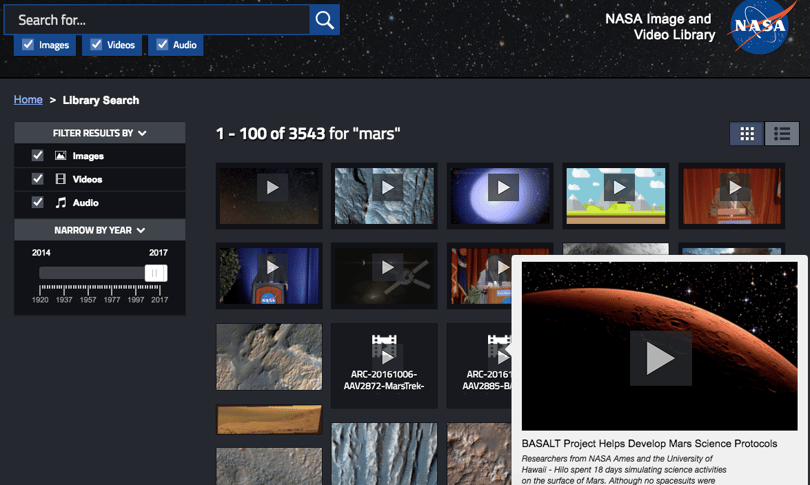Click the NASA logo

coord(759,26)
